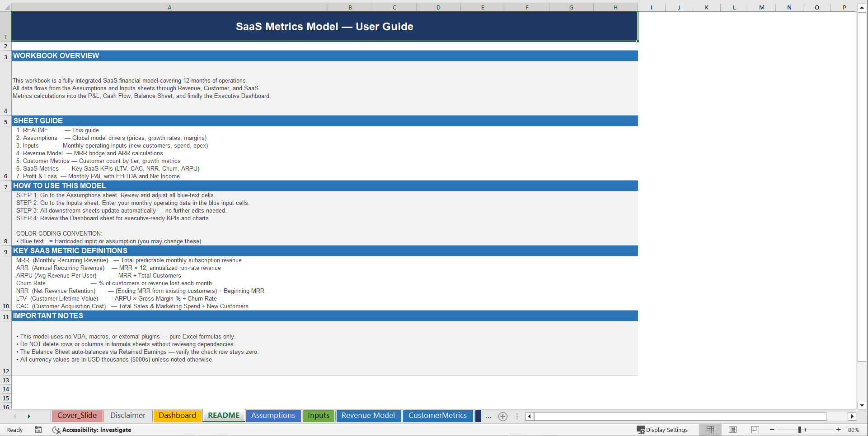Click Zoom In plus icon
This screenshot has width=868, height=436.
839,430
